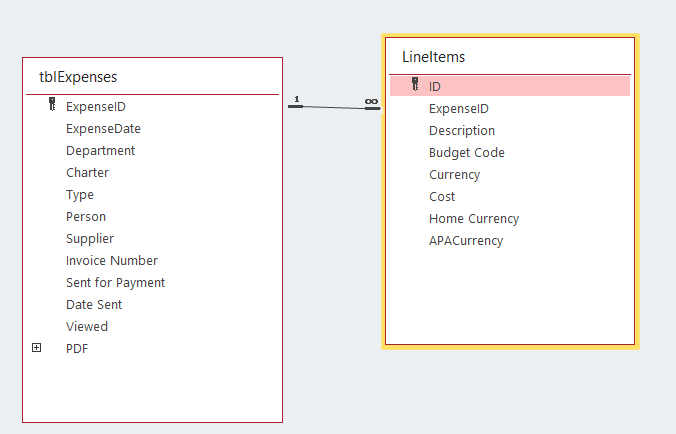Screen dimensions: 676x434
Task: Select the ExpenseDate field in tblExpenses
Action: coord(103,128)
